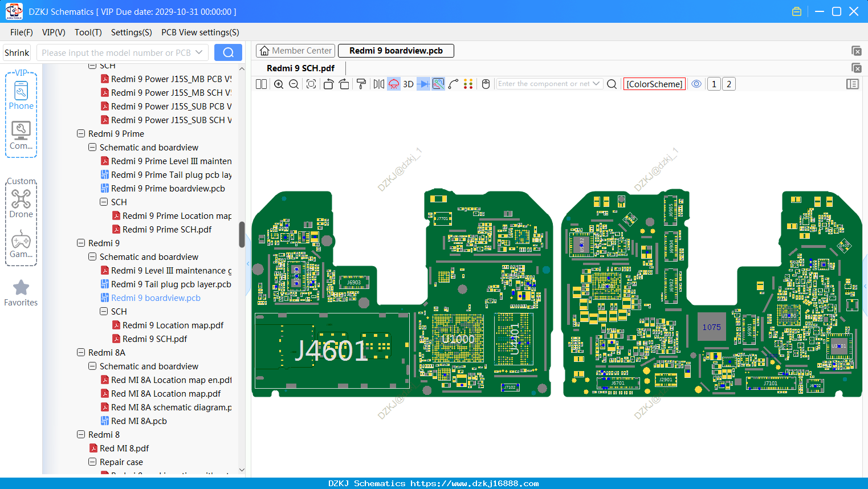The width and height of the screenshot is (868, 489).
Task: Collapse the Redmi 8 tree node
Action: pyautogui.click(x=81, y=434)
